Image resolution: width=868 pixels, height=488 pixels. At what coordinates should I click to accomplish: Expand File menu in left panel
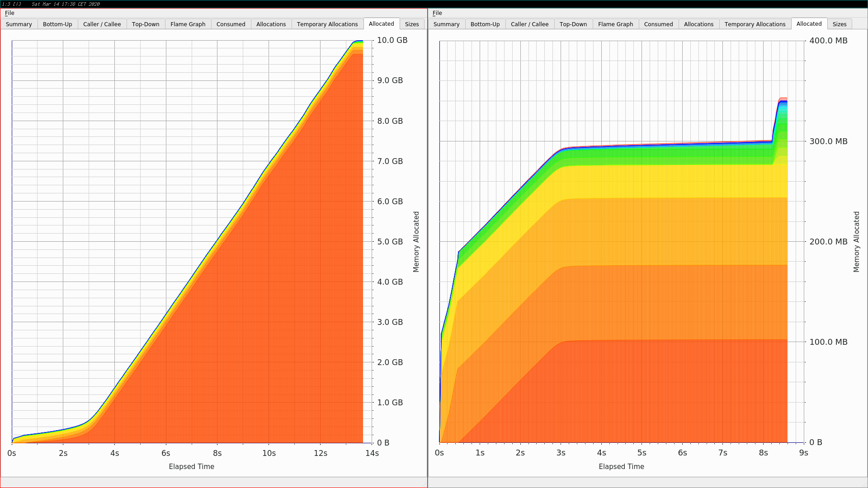coord(9,13)
